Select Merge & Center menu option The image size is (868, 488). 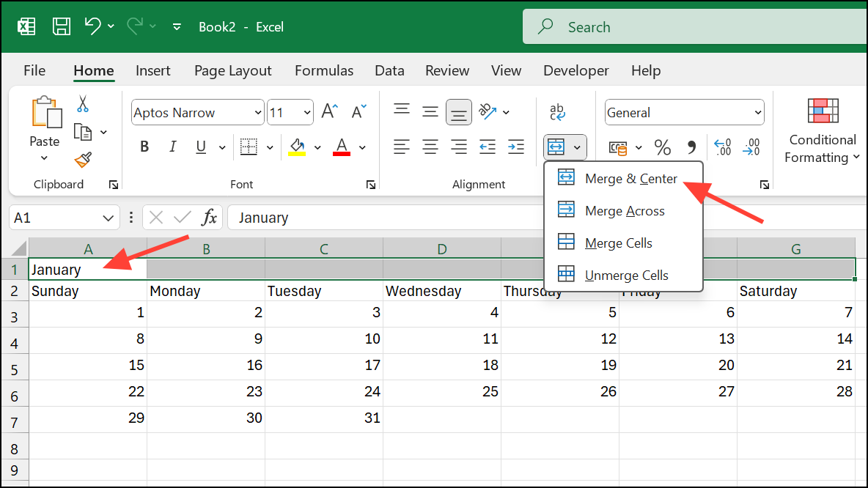(x=630, y=179)
